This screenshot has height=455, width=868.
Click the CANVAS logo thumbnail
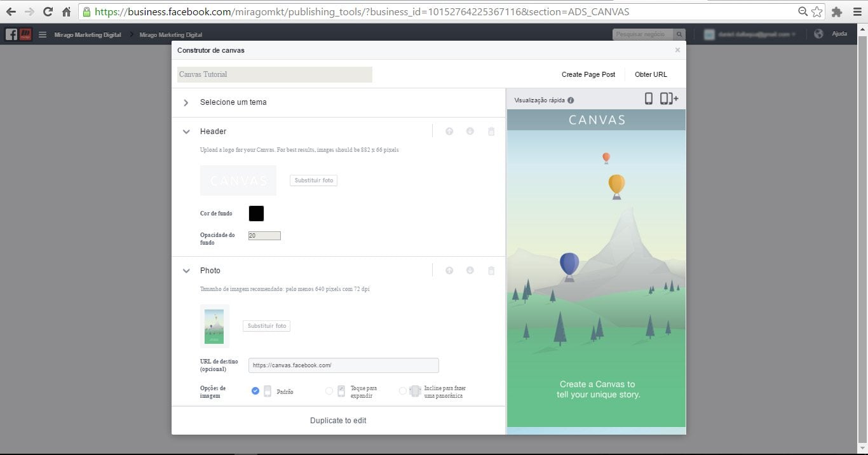pyautogui.click(x=238, y=180)
